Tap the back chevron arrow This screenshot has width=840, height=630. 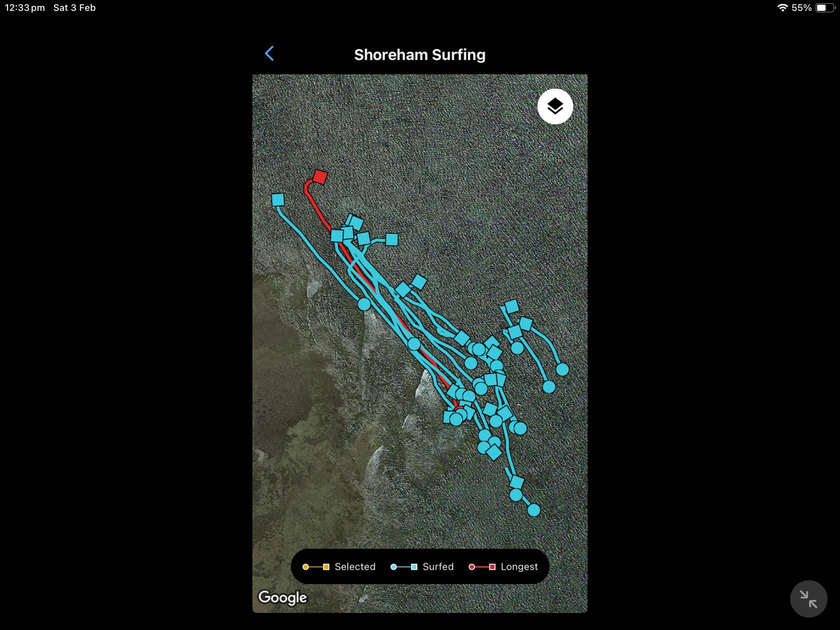pos(269,54)
